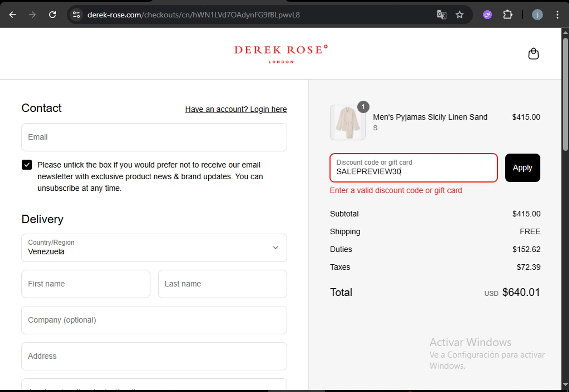Click 'Have an account? Login here' link
Viewport: 569px width, 392px height.
[236, 109]
